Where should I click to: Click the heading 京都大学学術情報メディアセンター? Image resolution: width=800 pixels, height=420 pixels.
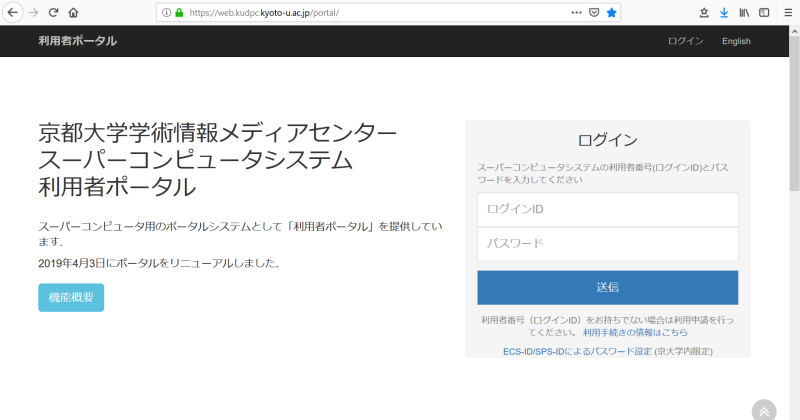pos(217,133)
